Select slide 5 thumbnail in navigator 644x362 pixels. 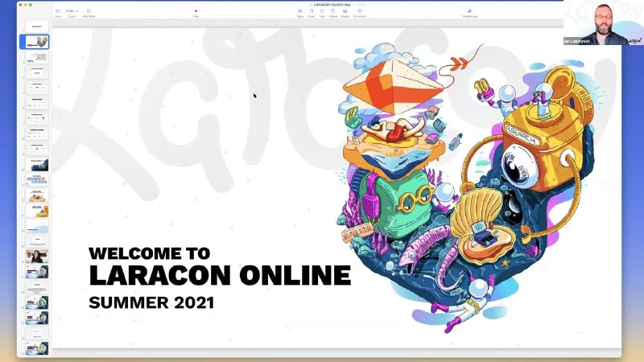point(37,88)
